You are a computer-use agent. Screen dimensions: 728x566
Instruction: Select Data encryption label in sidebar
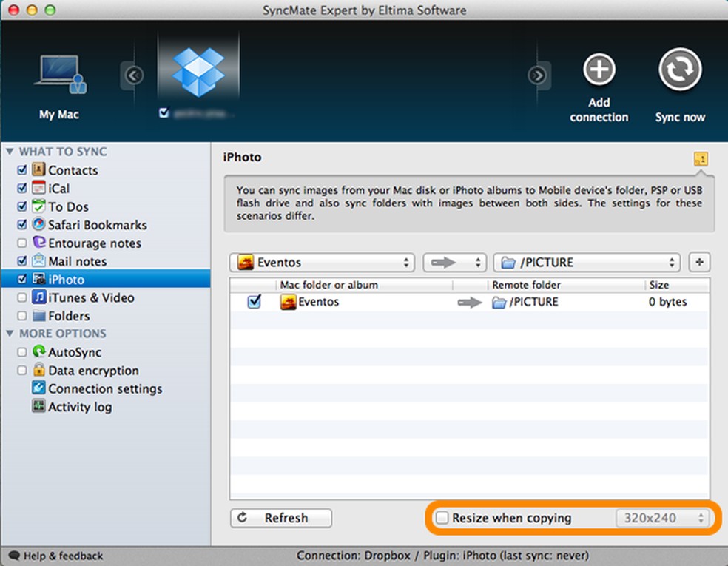93,371
